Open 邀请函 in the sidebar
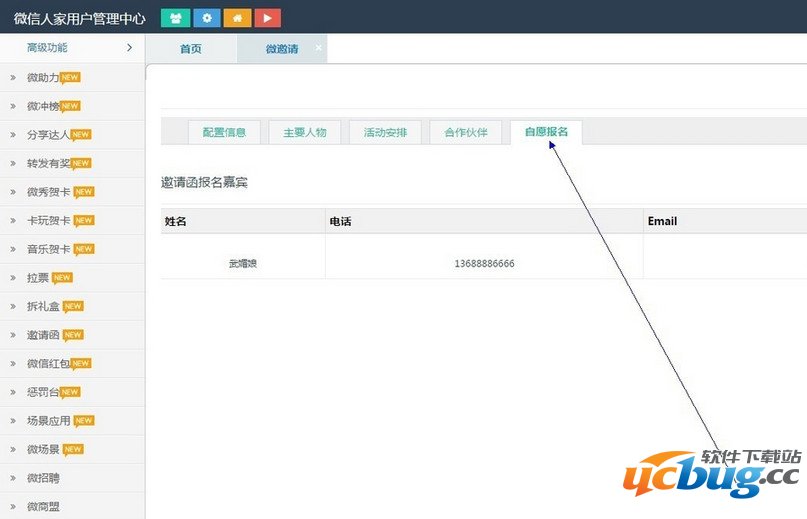807x519 pixels. [x=43, y=335]
